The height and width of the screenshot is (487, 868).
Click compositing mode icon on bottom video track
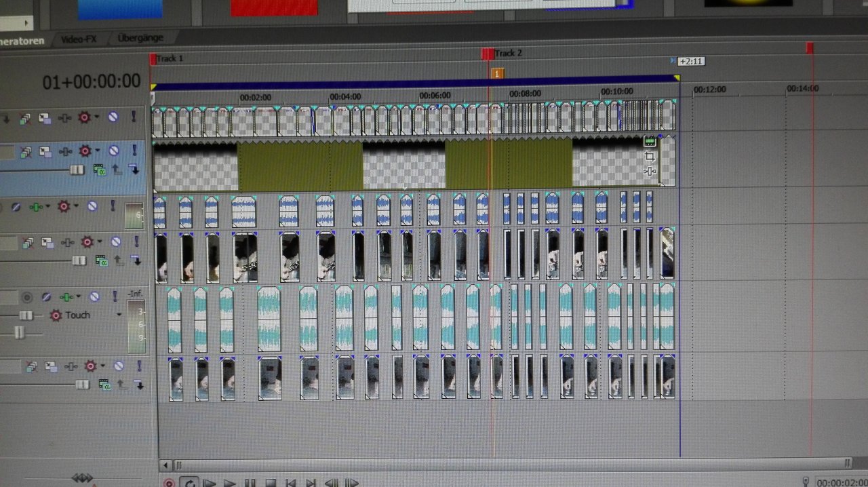(104, 385)
